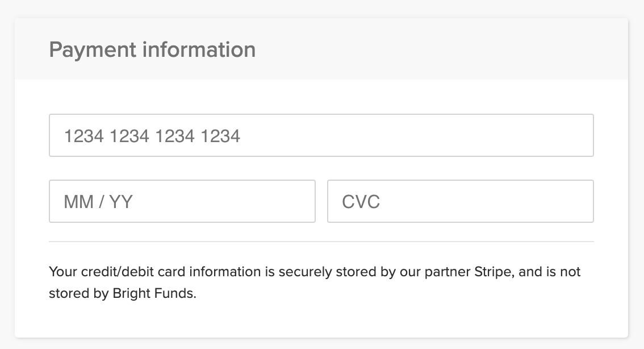Click "information" in the disclaimer sentence
The image size is (644, 349).
225,272
